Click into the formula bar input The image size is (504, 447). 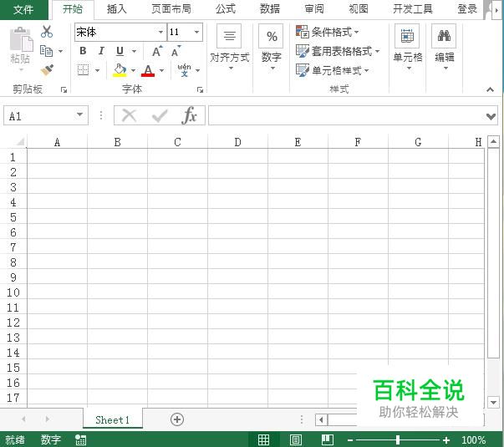coord(347,115)
